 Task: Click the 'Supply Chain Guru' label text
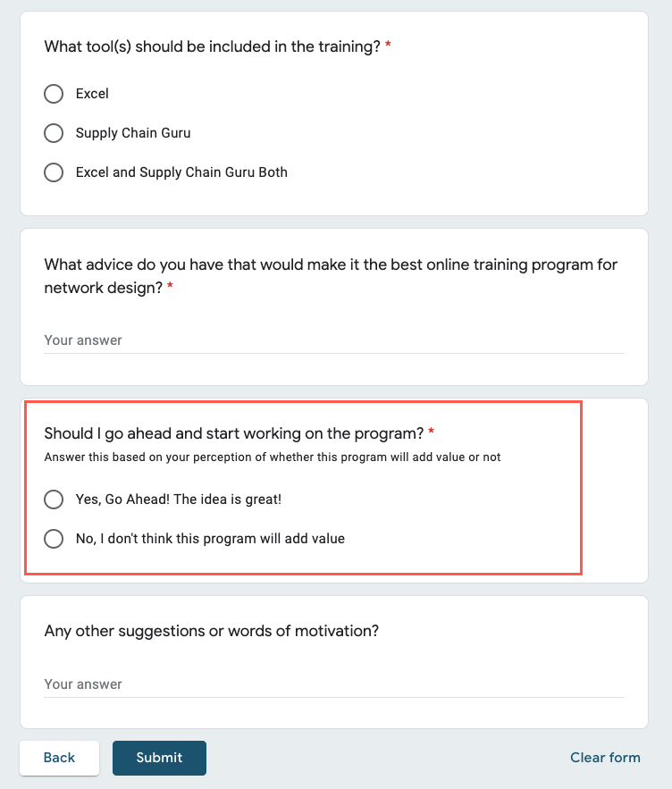(x=133, y=133)
